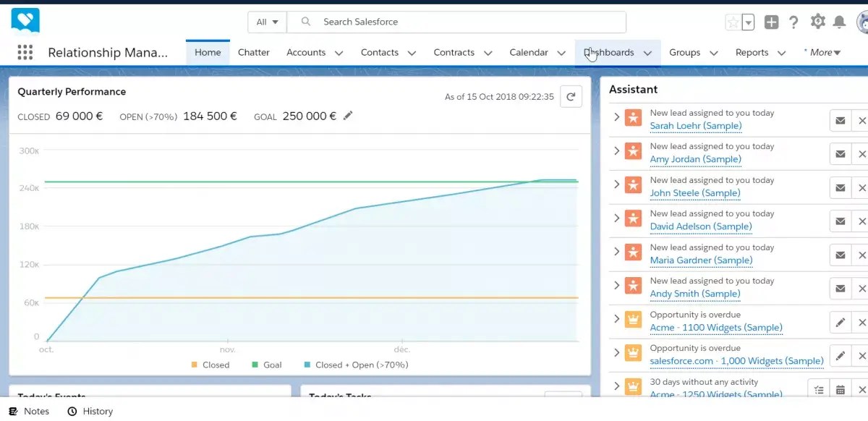Open the salesforce.com 1,000 Widgets opportunity

coord(736,360)
